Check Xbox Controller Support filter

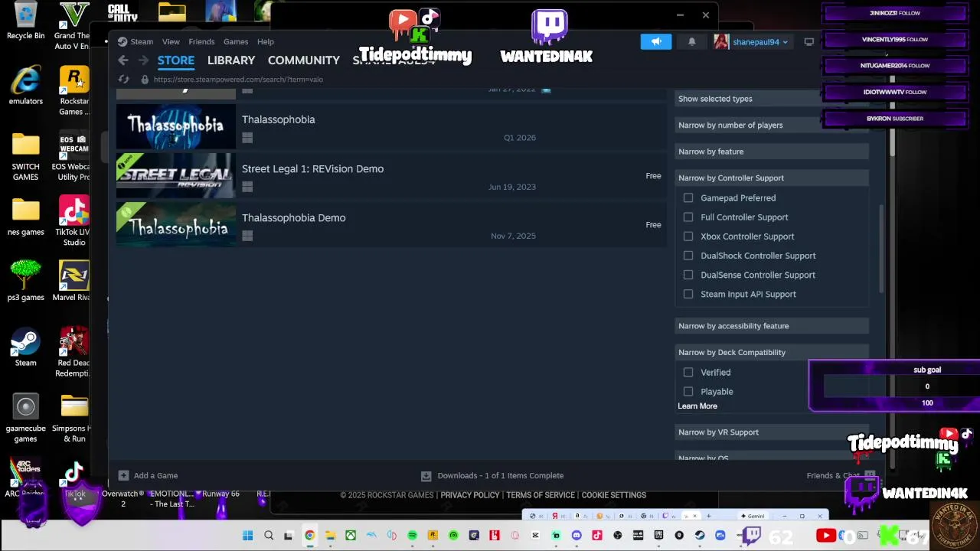point(688,236)
